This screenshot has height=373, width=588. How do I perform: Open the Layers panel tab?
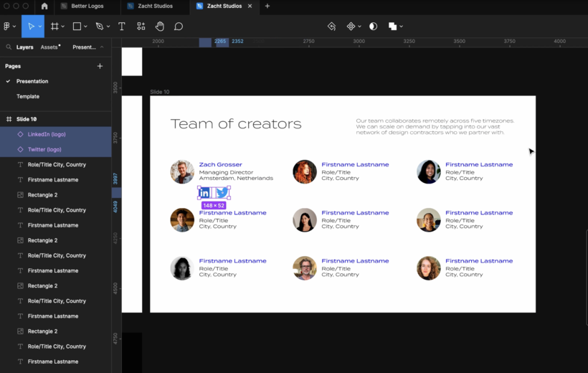point(25,47)
